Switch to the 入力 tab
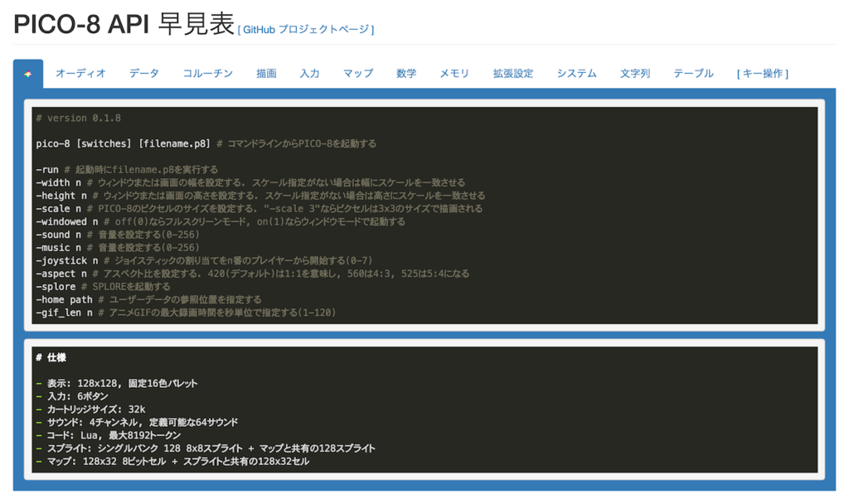849x504 pixels. pyautogui.click(x=310, y=73)
